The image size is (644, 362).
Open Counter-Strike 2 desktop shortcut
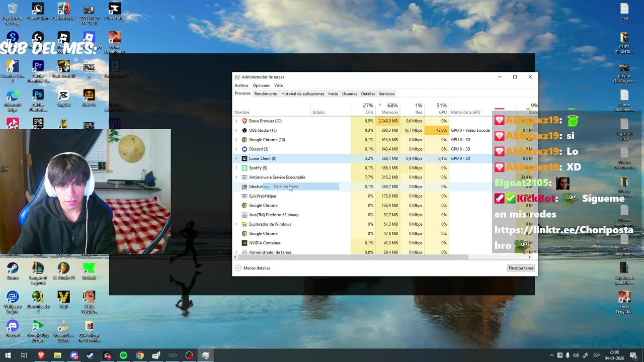[x=13, y=72]
